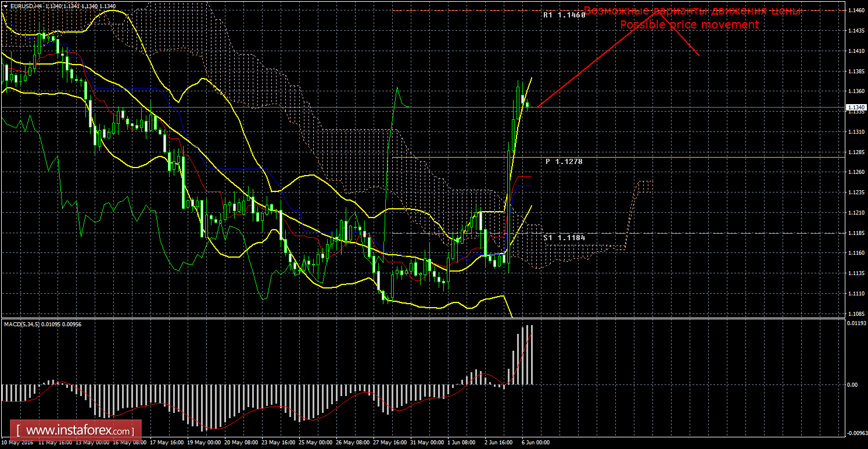Click the 1.1135 value on the price scale
Viewport: 868px width, 449px height.
855,273
